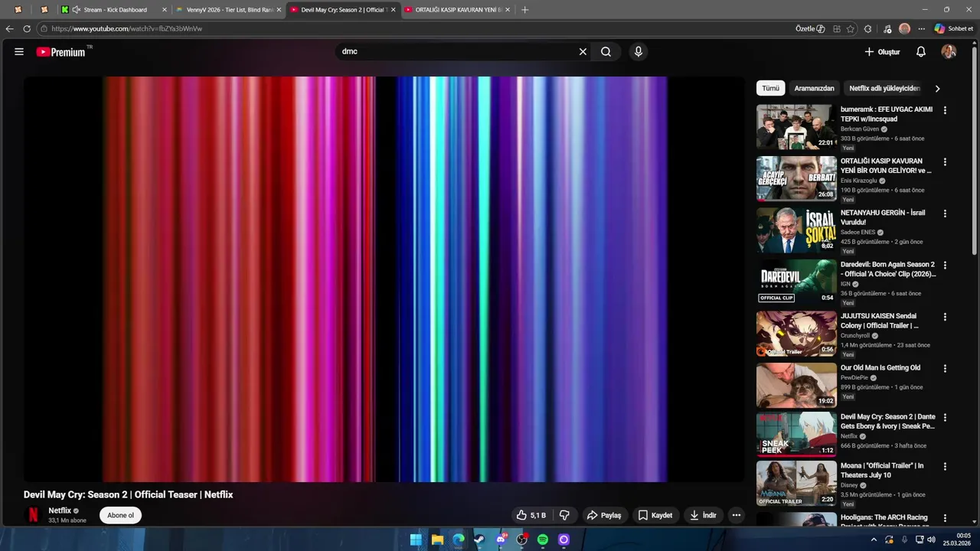Open Netflix channel name link

point(60,510)
